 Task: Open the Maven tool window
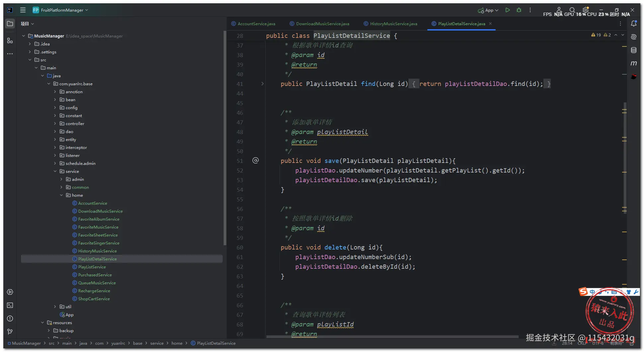(x=634, y=63)
